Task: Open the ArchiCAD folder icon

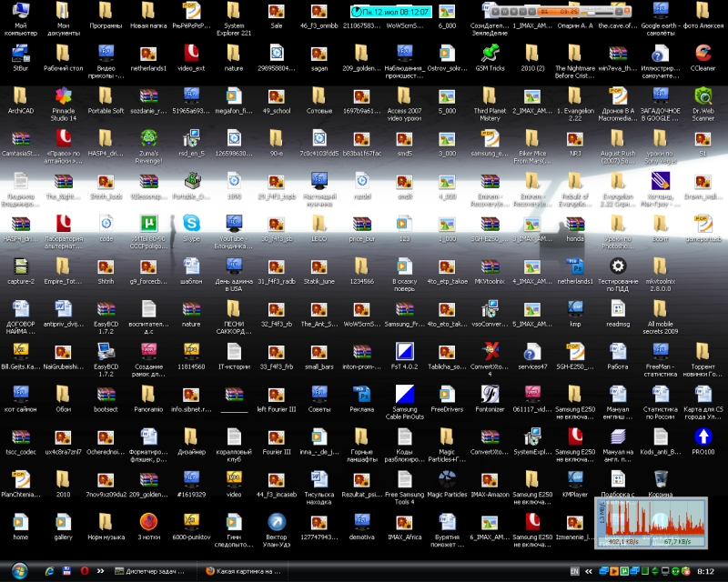Action: pos(20,95)
